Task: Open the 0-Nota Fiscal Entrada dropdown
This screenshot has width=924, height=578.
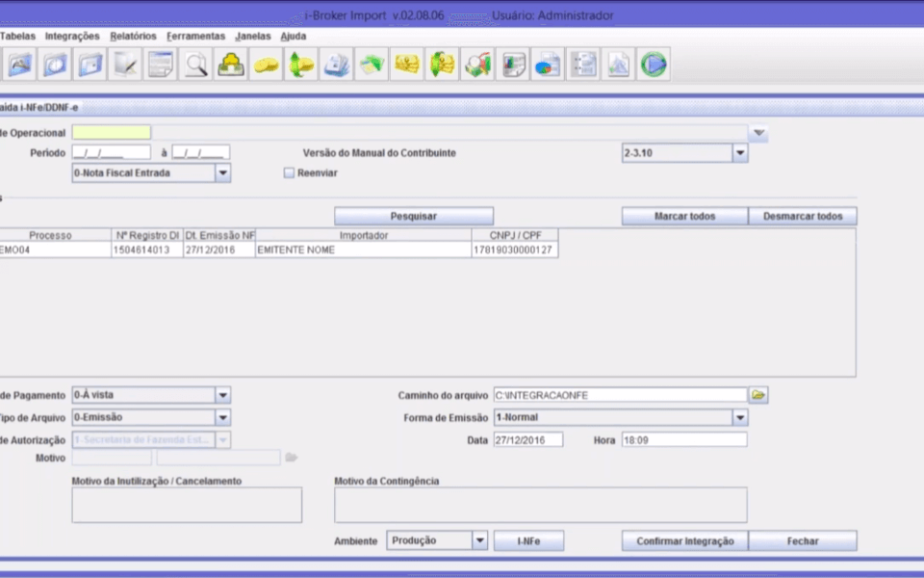Action: [x=222, y=172]
